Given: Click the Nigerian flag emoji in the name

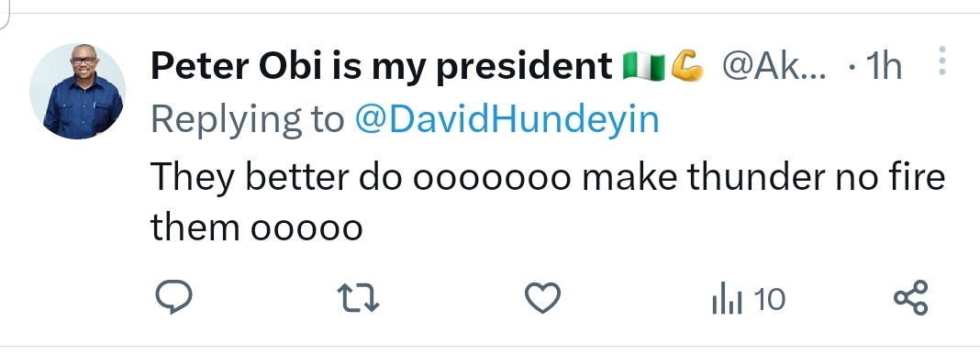Looking at the screenshot, I should click(x=644, y=66).
